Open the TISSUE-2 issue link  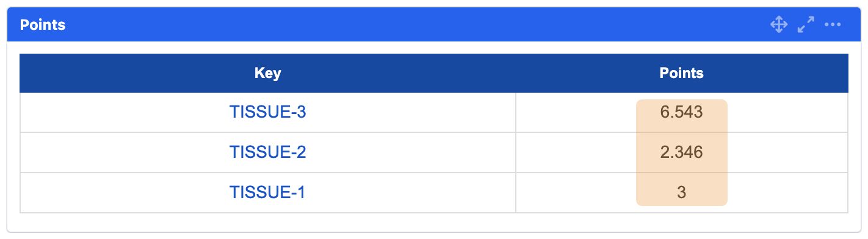click(267, 152)
